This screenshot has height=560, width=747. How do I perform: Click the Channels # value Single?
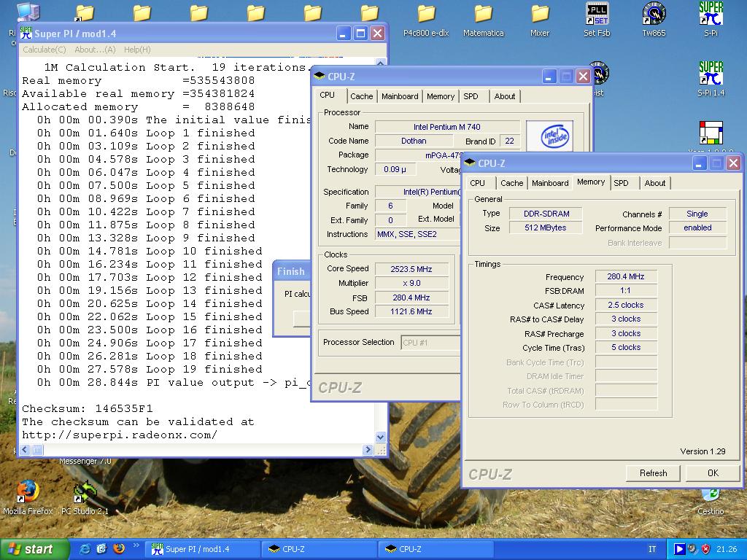click(697, 214)
